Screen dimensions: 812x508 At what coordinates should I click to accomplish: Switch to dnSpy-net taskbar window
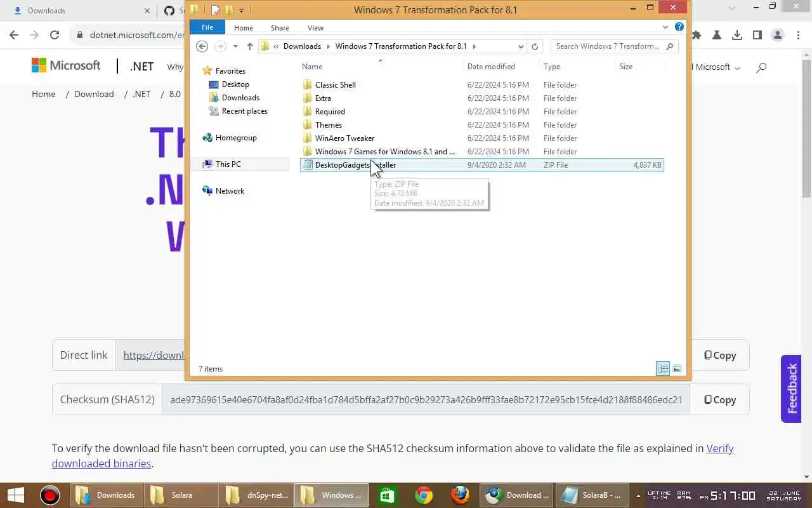[x=256, y=495]
